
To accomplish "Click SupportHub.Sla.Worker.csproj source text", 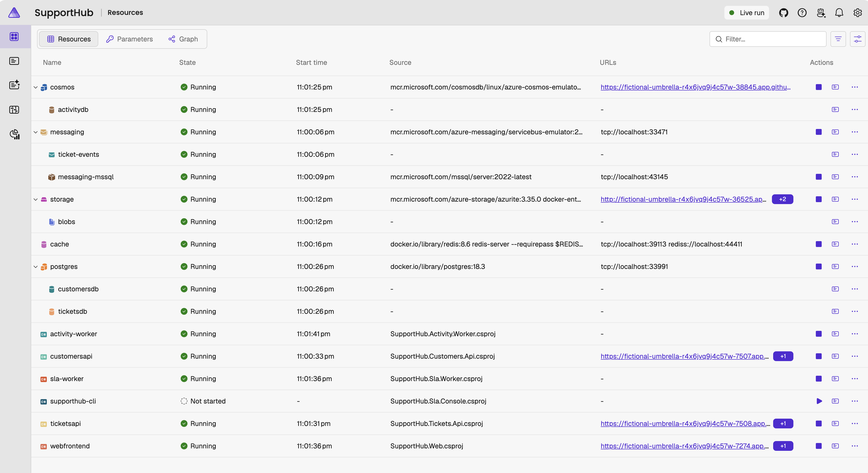I will point(436,379).
